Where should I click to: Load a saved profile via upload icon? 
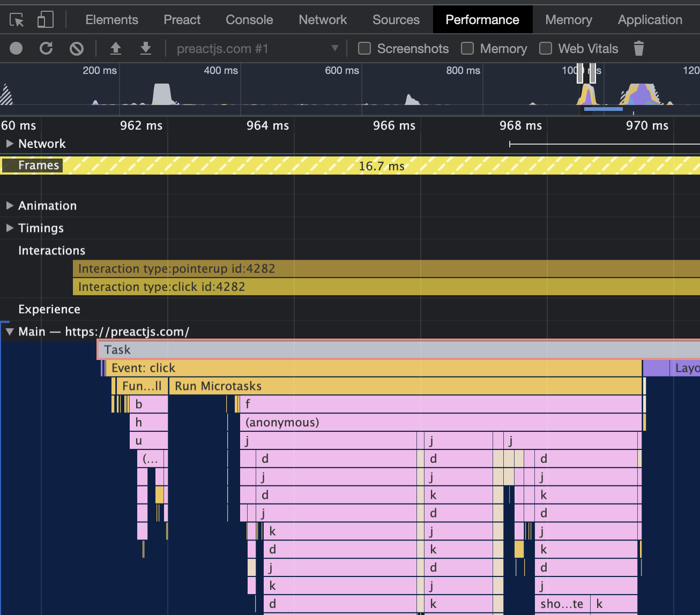pyautogui.click(x=116, y=48)
